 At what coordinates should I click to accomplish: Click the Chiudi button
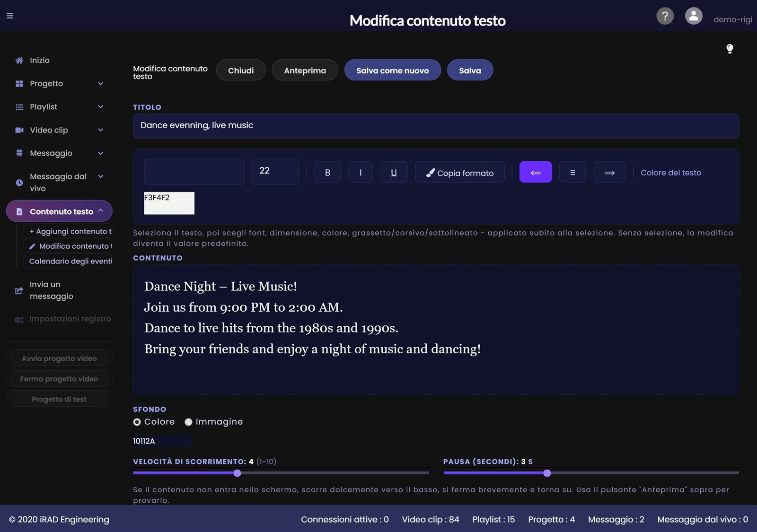click(241, 70)
